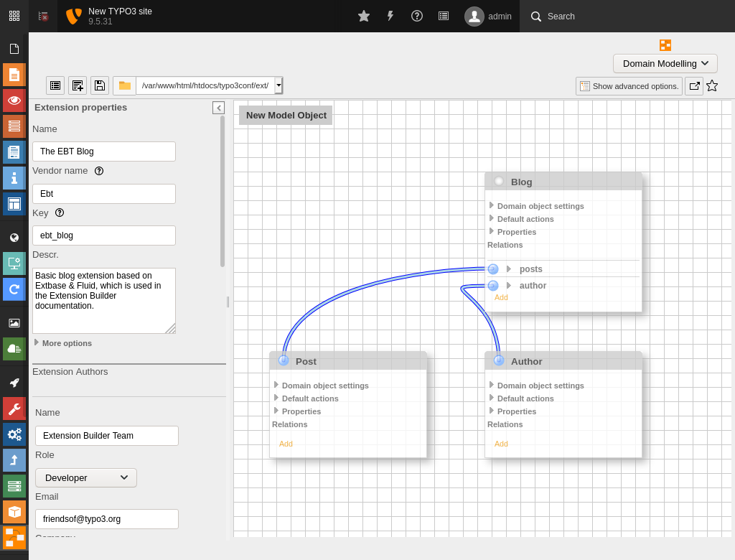The image size is (735, 560).
Task: Save the extension with the disk icon
Action: (99, 85)
